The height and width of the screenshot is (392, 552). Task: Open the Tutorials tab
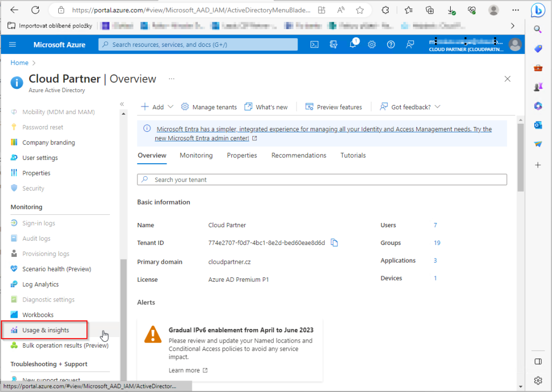[x=353, y=156]
